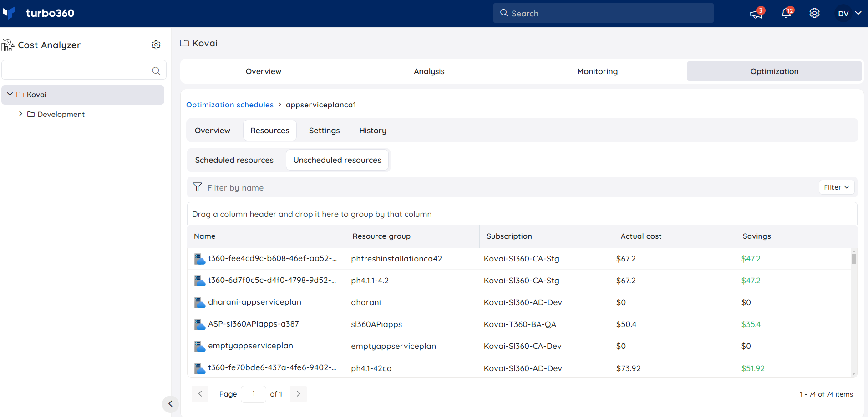This screenshot has height=417, width=868.
Task: Click savings value $51.92
Action: coord(753,368)
